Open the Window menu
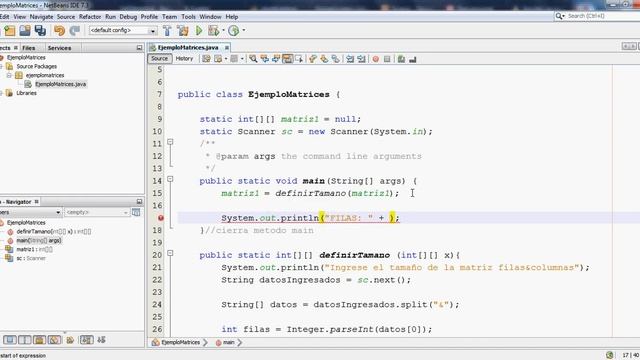Screen dimensions: 640x360 coord(210,17)
